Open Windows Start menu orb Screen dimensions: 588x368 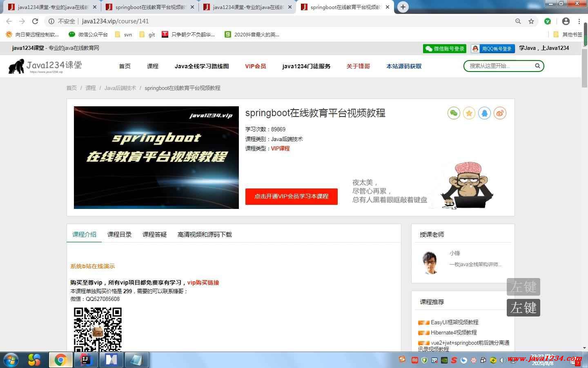[x=10, y=360]
